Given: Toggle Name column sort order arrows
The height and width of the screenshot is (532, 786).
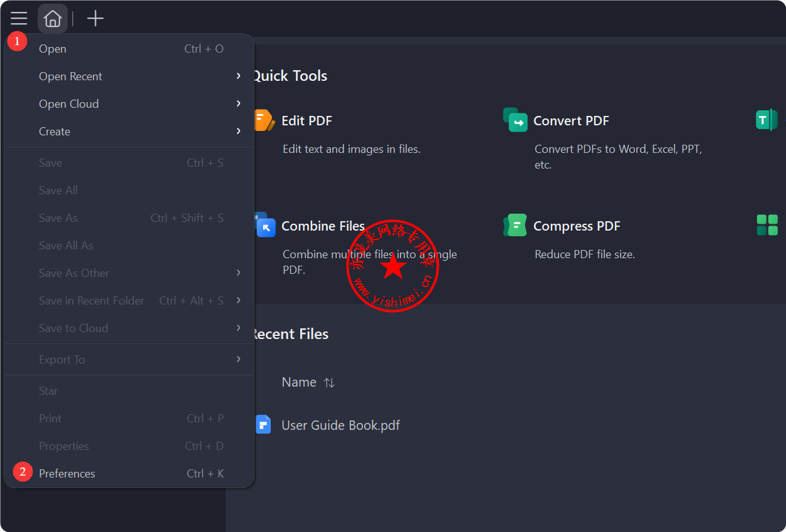Looking at the screenshot, I should click(329, 383).
